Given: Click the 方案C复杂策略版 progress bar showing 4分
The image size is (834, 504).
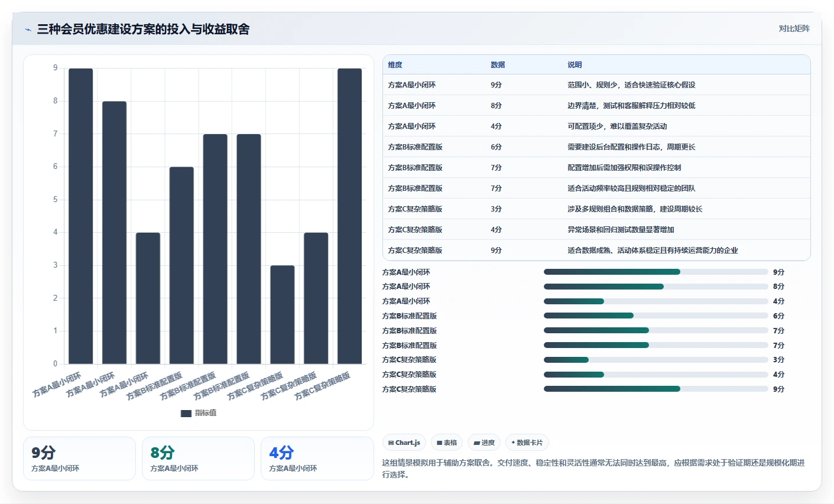Looking at the screenshot, I should tap(655, 374).
